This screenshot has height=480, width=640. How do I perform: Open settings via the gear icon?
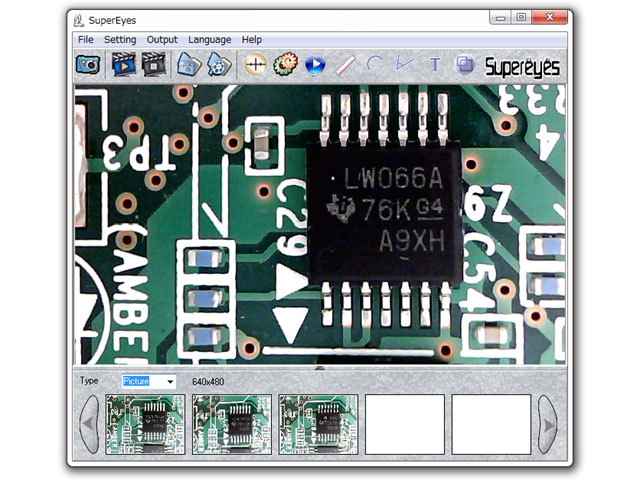pyautogui.click(x=285, y=64)
